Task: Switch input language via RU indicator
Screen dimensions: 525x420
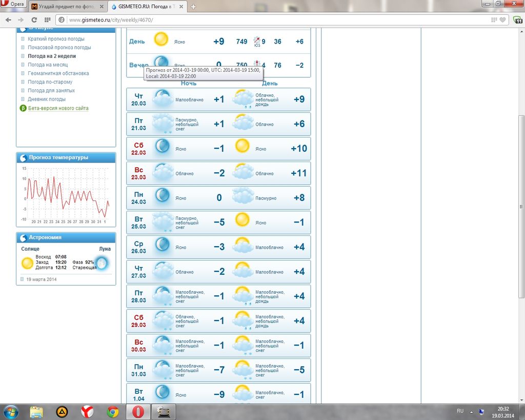Action: tap(460, 411)
